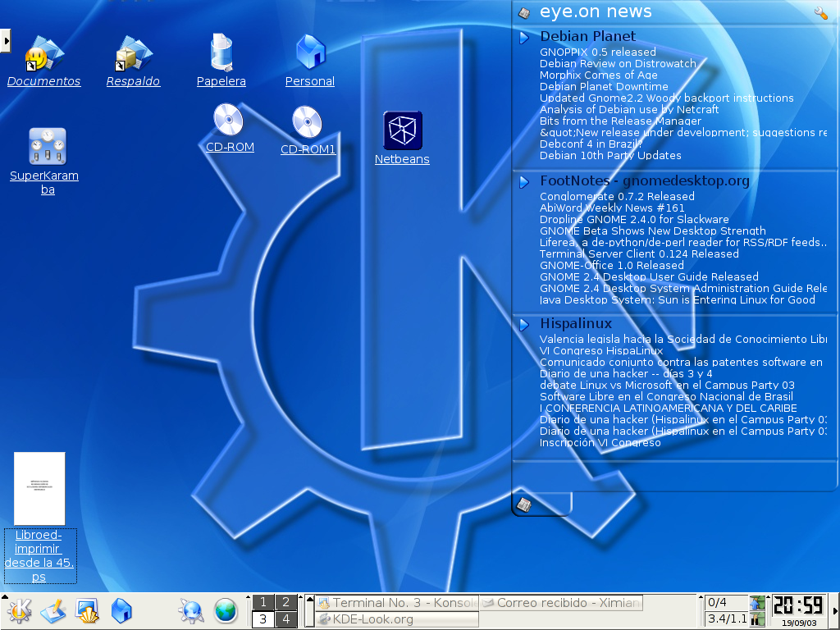Click the date 19/09/03 under the clock
This screenshot has width=840, height=630.
tap(799, 623)
